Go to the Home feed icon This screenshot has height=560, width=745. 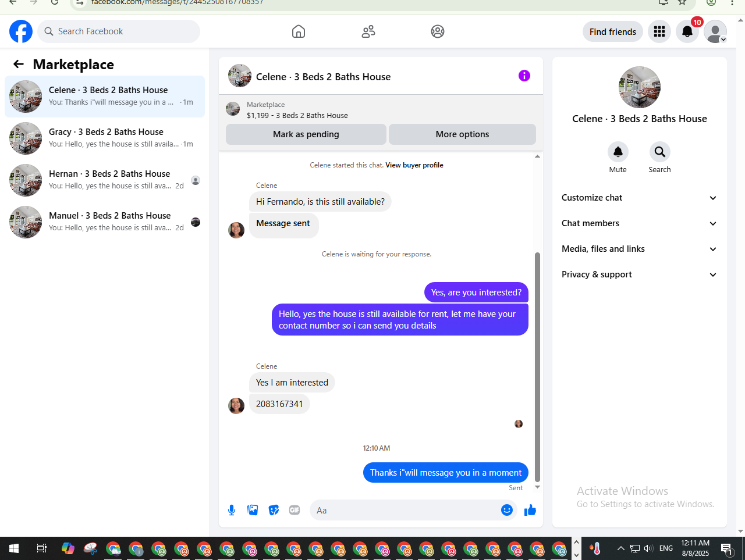(299, 31)
